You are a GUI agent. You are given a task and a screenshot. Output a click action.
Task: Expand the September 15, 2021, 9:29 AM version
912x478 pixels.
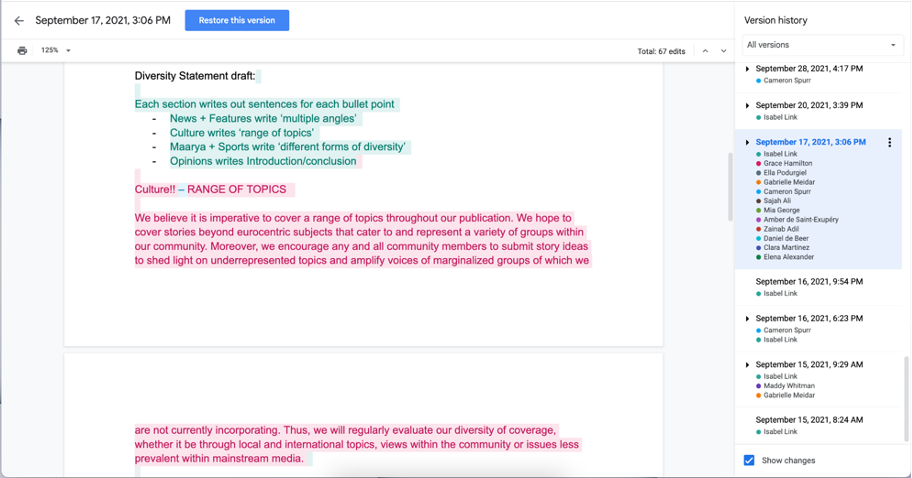(747, 365)
